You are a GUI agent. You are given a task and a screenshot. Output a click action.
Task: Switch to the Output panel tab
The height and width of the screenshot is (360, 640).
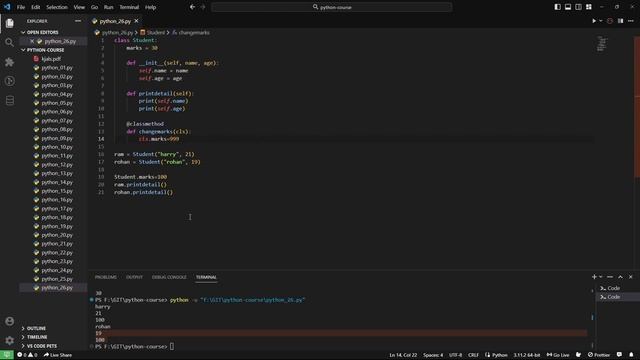(x=134, y=277)
